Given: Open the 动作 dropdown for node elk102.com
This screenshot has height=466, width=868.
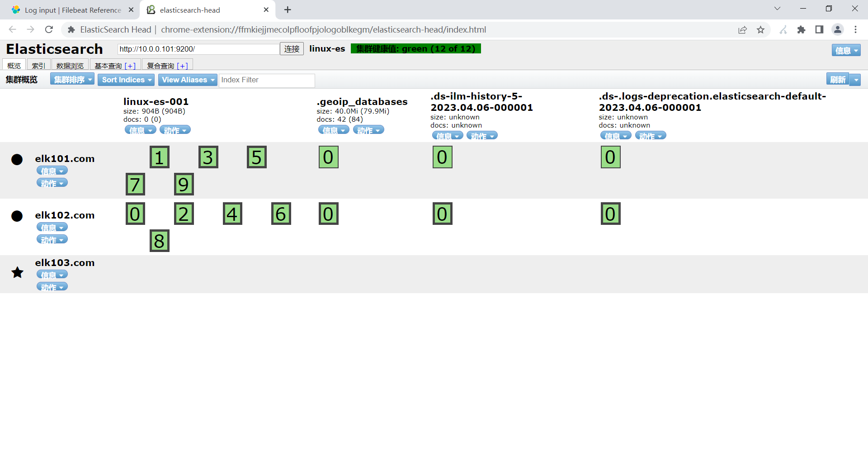Looking at the screenshot, I should coord(52,239).
